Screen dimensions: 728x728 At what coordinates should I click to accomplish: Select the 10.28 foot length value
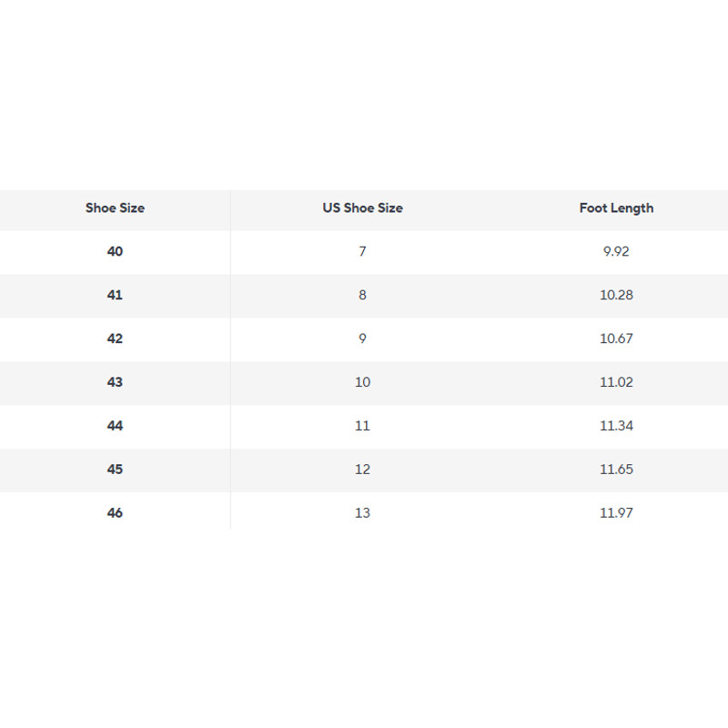pyautogui.click(x=616, y=295)
